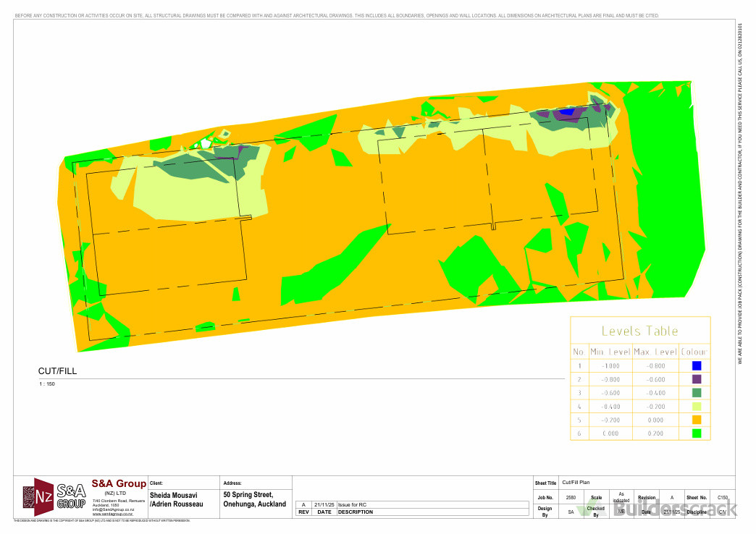Select the orange swatch for level 5

pyautogui.click(x=696, y=420)
